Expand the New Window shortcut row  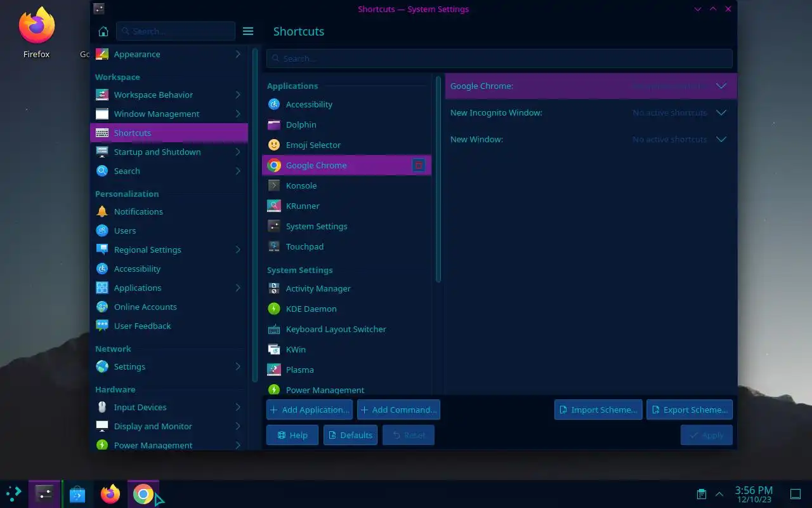(x=721, y=139)
